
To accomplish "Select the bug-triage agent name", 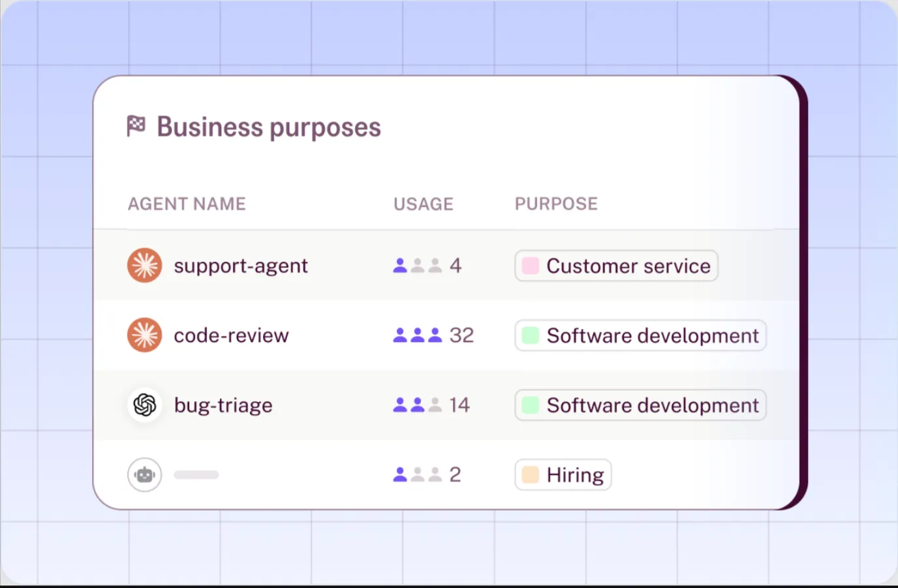I will coord(223,405).
